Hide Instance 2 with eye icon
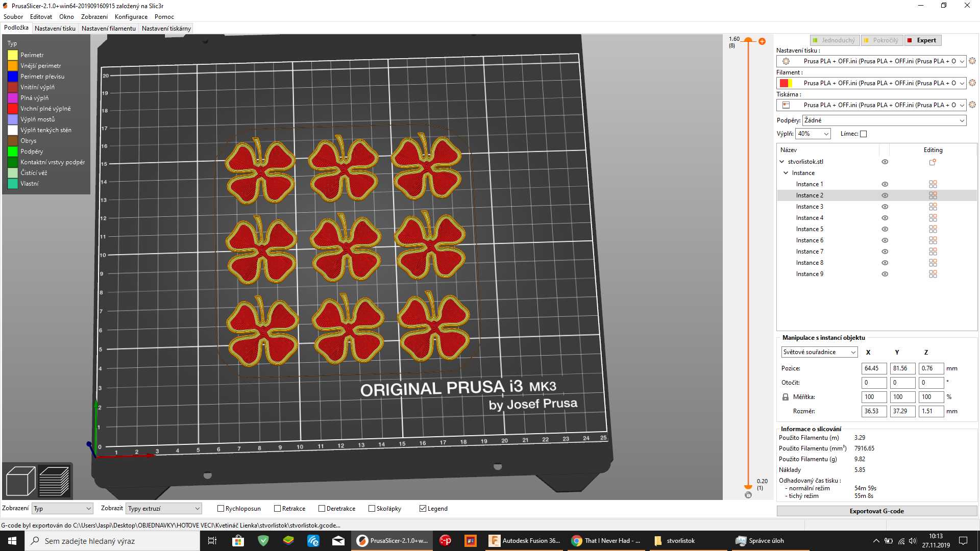This screenshot has width=980, height=551. coord(885,195)
